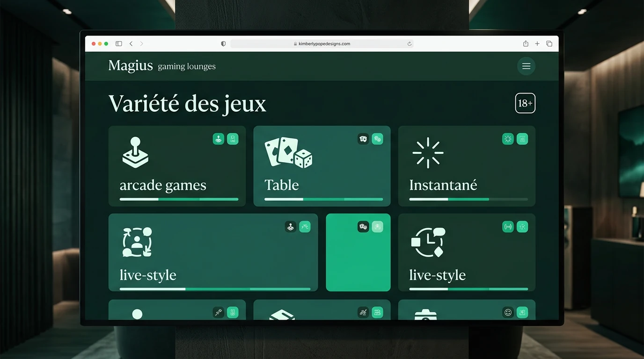Select the list badge on Instantané card
The image size is (644, 359).
pos(522,139)
